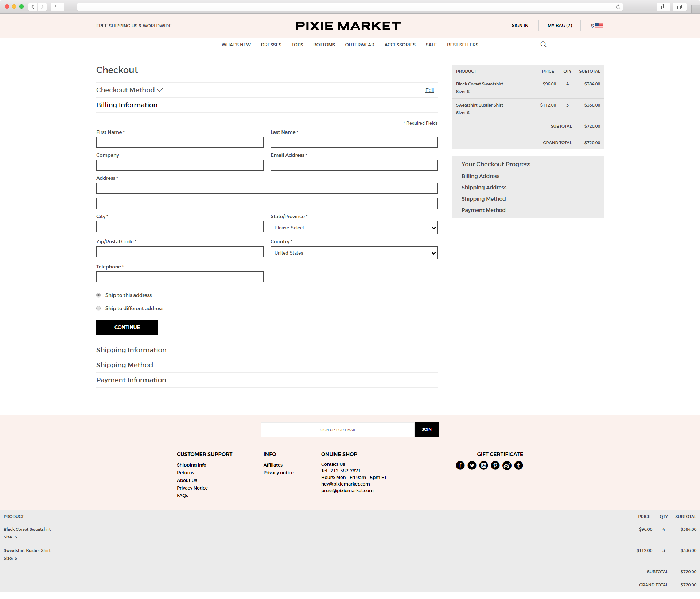
Task: Open Pixie Market Pinterest icon
Action: point(495,465)
